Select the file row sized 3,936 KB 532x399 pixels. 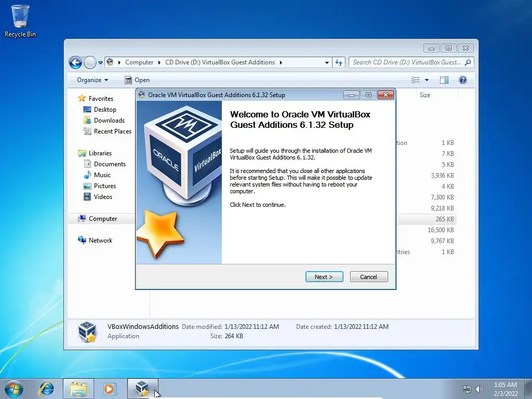pos(426,176)
